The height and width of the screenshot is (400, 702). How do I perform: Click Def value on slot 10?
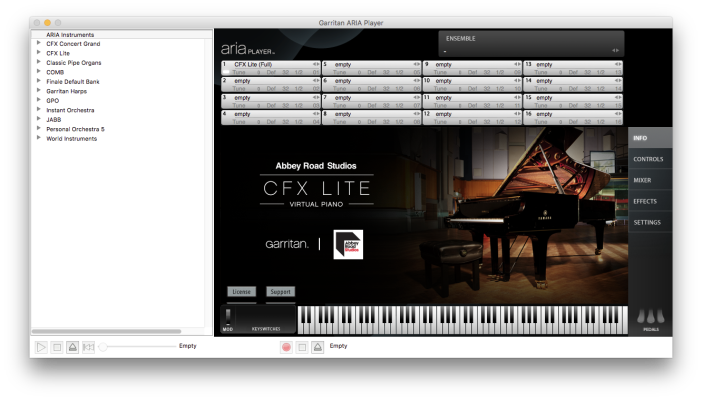click(472, 89)
